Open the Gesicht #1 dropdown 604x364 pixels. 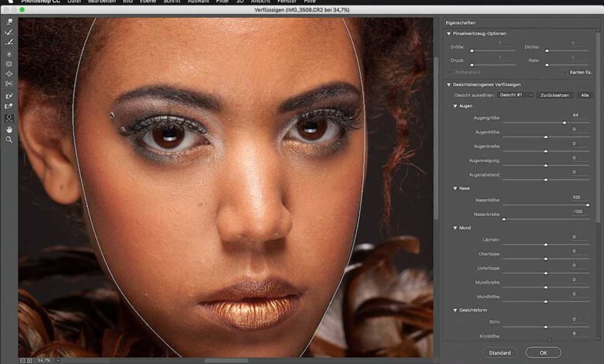pyautogui.click(x=516, y=94)
